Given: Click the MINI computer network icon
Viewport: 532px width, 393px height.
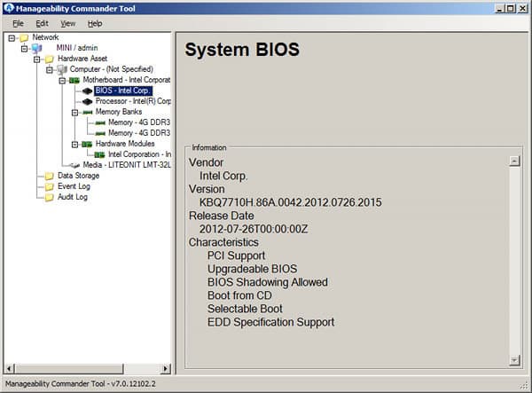Looking at the screenshot, I should tap(36, 48).
